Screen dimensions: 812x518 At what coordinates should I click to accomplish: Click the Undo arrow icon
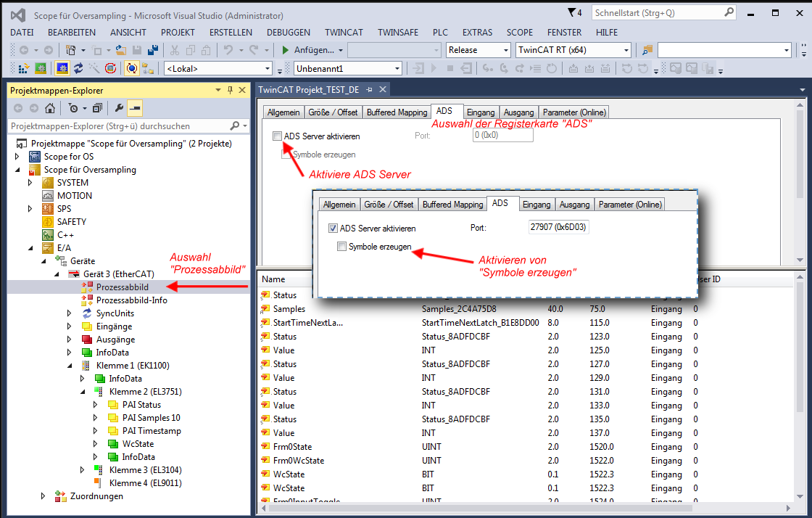(228, 50)
